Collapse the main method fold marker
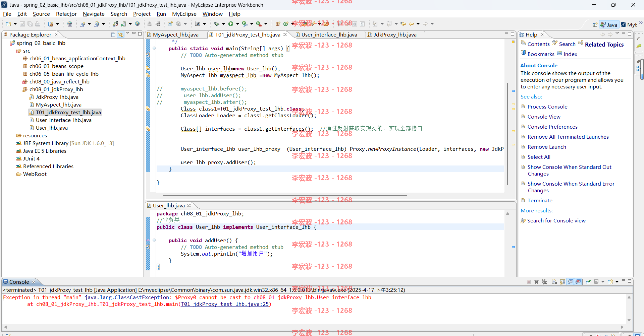Screen dimensions: 644x336 point(154,48)
